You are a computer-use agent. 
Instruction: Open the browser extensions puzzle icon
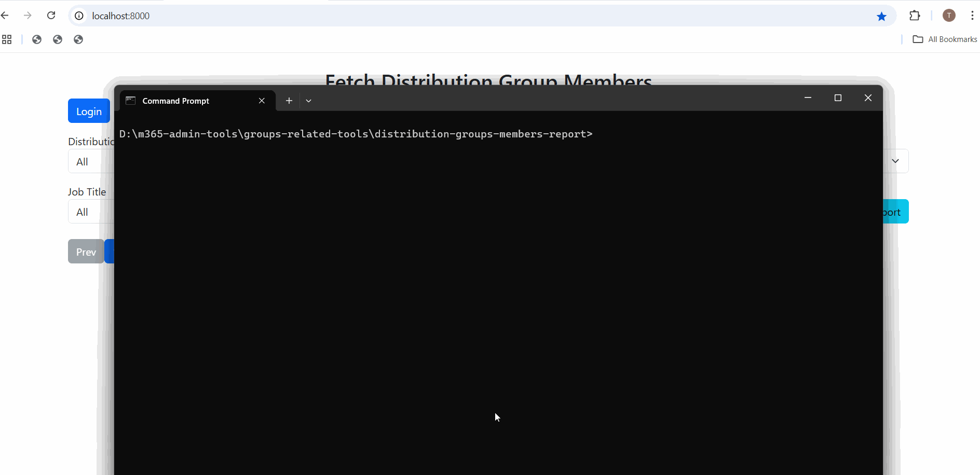coord(915,16)
